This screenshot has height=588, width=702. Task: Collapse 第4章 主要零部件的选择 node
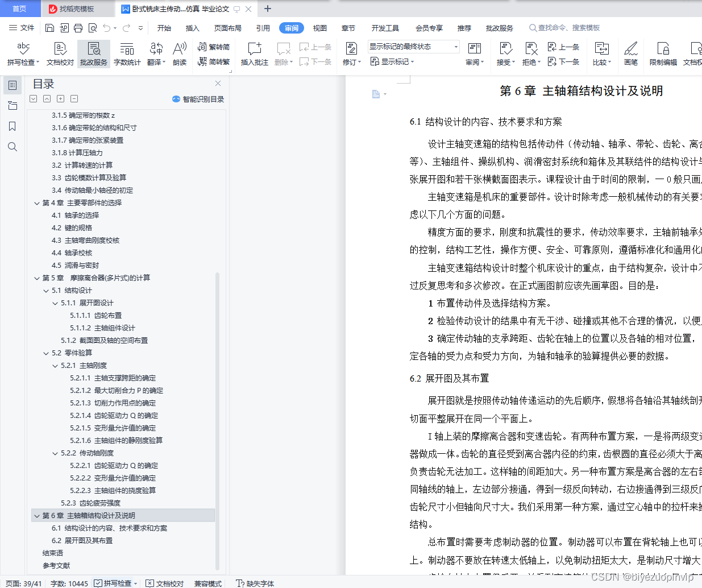[x=37, y=203]
